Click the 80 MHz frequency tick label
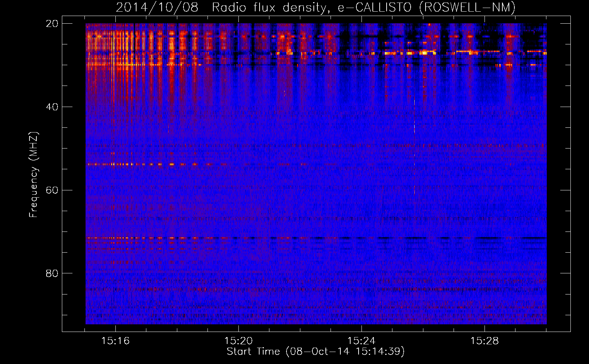Viewport: 589px width, 364px height. [52, 273]
